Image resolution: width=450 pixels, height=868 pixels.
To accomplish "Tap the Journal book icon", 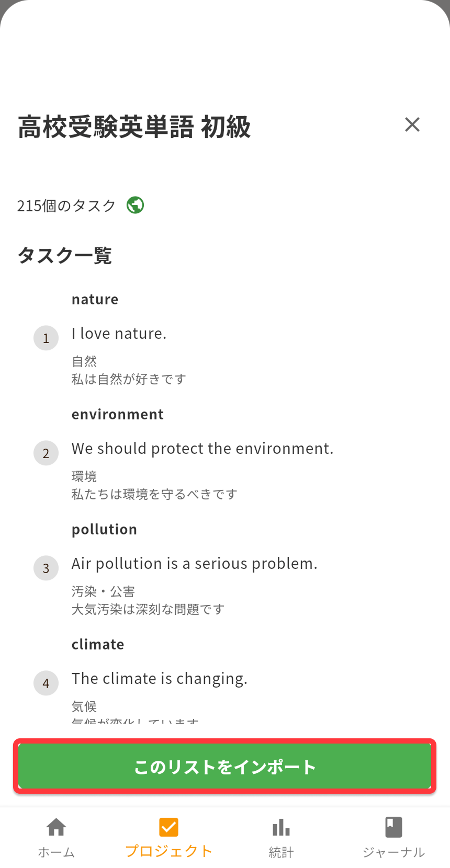I will tap(393, 827).
